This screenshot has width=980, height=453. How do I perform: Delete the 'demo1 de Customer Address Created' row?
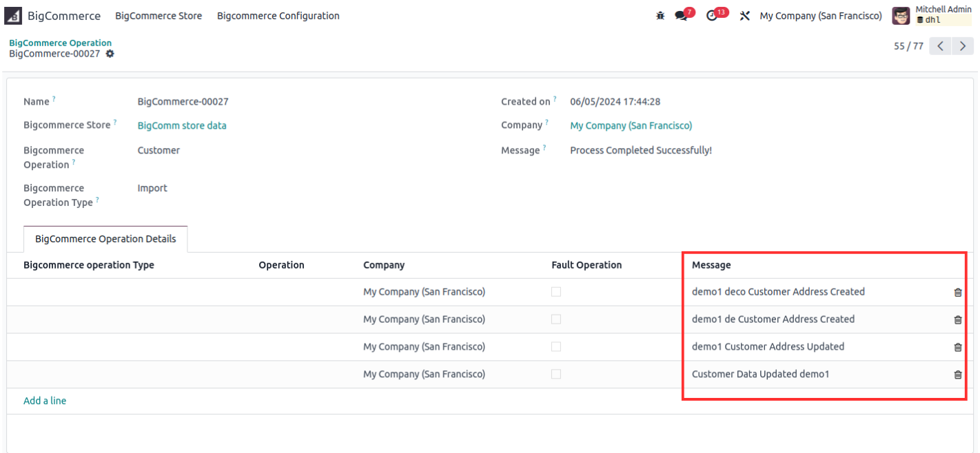957,319
